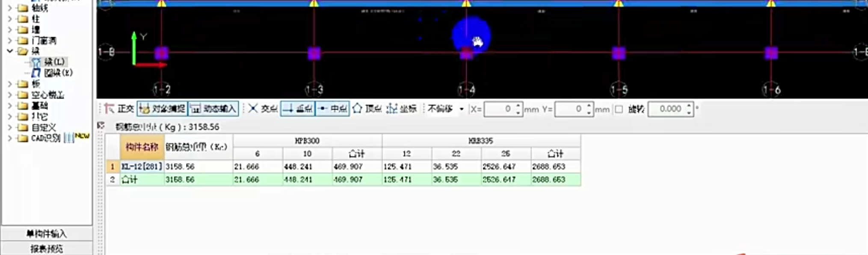Increase the X offset with up arrow

point(518,106)
